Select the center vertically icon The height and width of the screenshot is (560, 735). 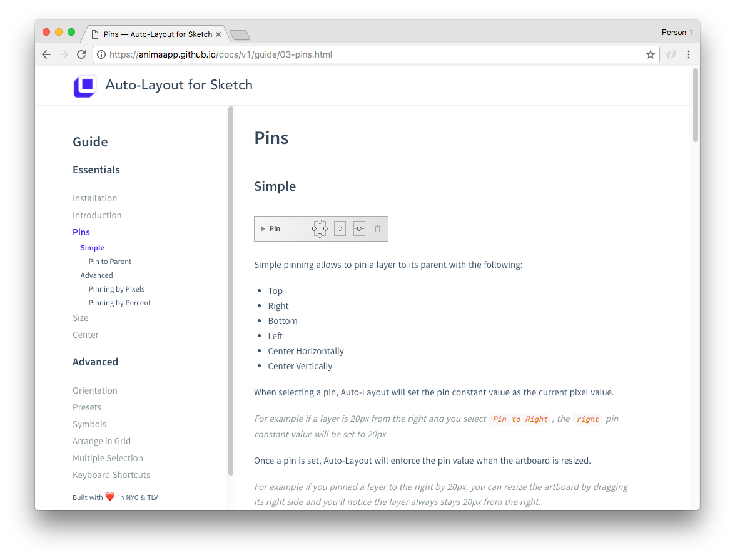tap(359, 228)
